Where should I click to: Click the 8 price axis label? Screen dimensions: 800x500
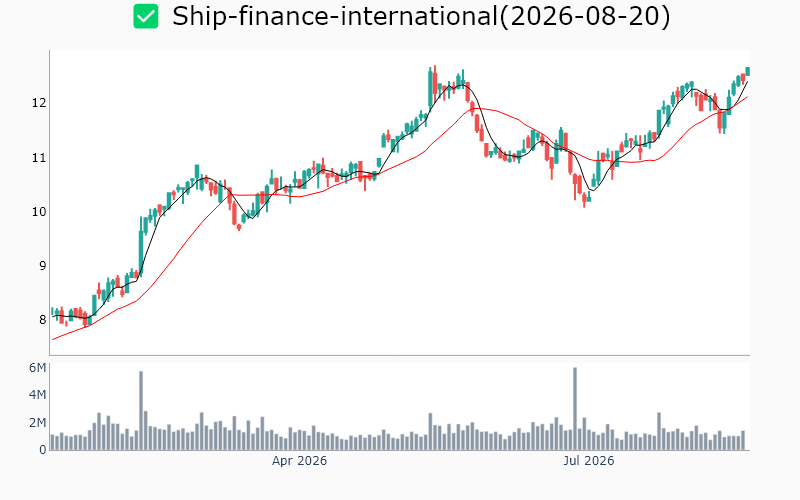42,320
